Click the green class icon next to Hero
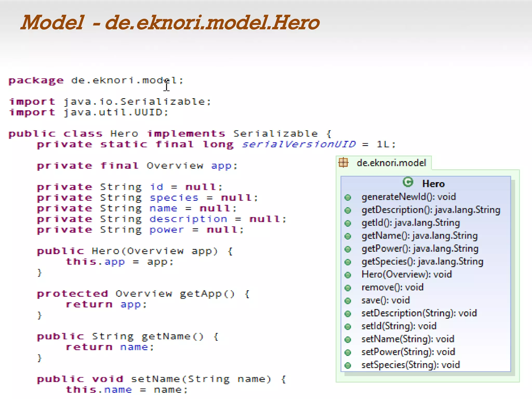Image resolution: width=532 pixels, height=399 pixels. coord(408,182)
